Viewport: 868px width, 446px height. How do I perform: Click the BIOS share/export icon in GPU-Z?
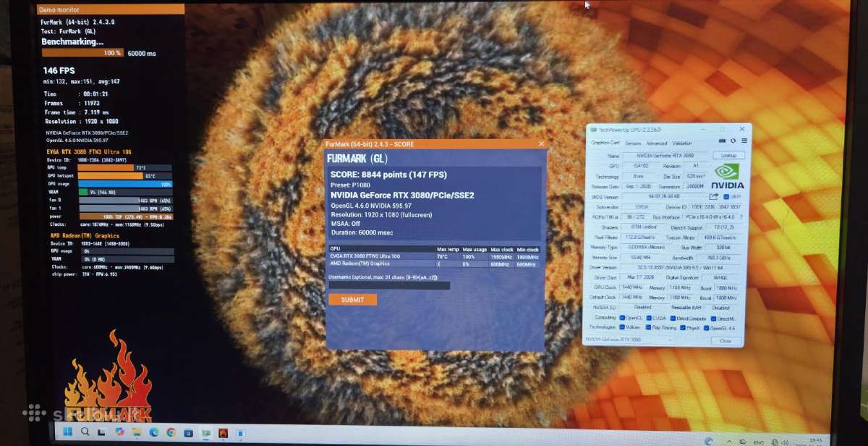pos(713,196)
